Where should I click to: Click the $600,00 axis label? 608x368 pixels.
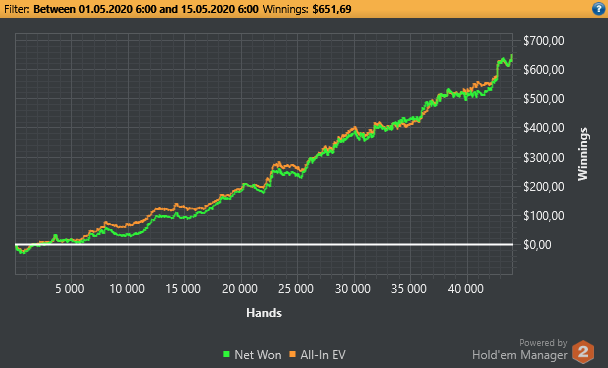[x=544, y=69]
